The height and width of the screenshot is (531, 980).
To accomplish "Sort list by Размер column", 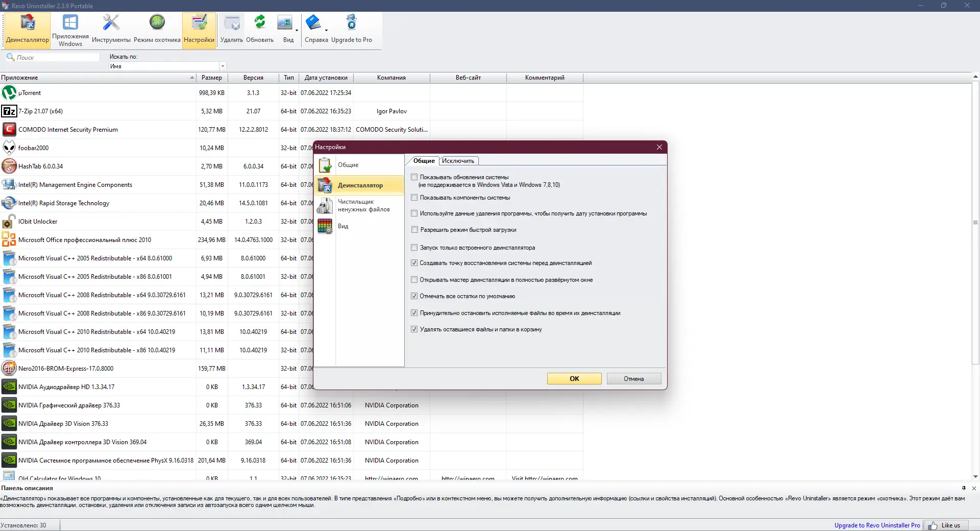I will point(211,78).
